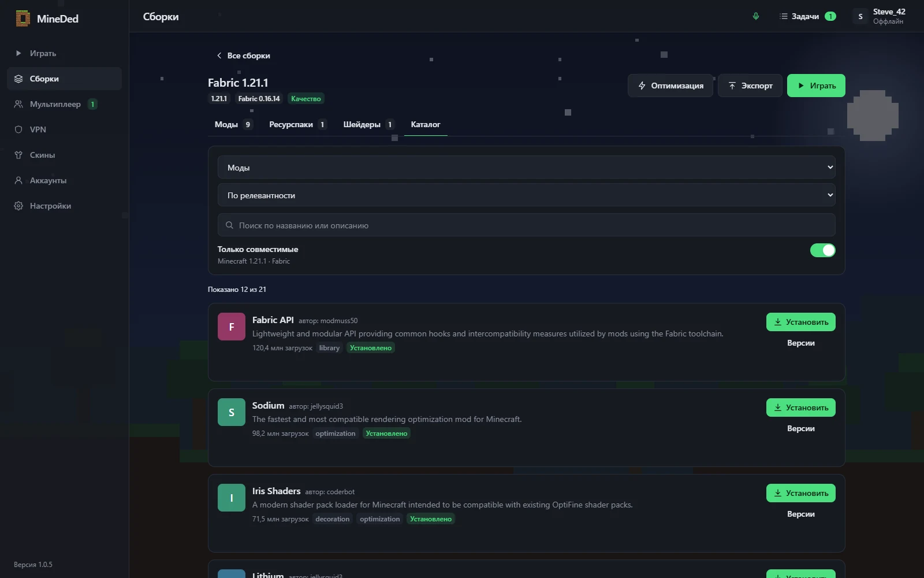Screen dimensions: 924x578
Task: Switch to the Шейдеры tab
Action: click(368, 124)
